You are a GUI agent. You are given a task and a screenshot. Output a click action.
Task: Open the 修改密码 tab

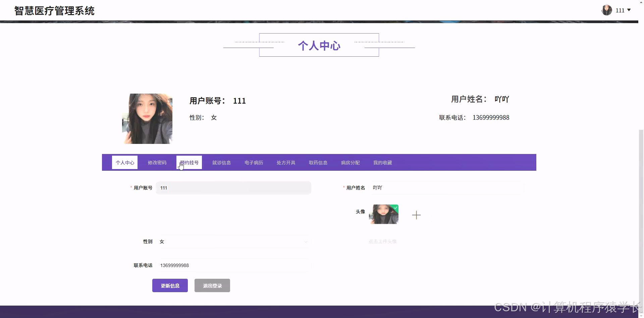(157, 162)
